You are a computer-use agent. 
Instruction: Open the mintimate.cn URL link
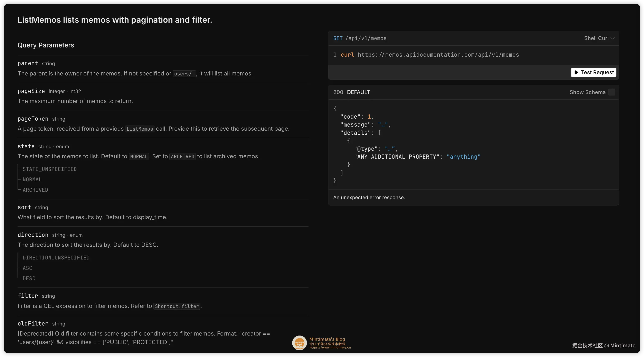(330, 348)
